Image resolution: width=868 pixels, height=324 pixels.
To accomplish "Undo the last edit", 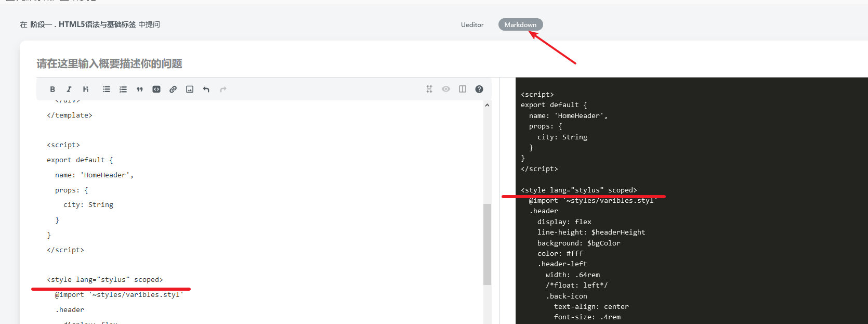I will tap(206, 89).
